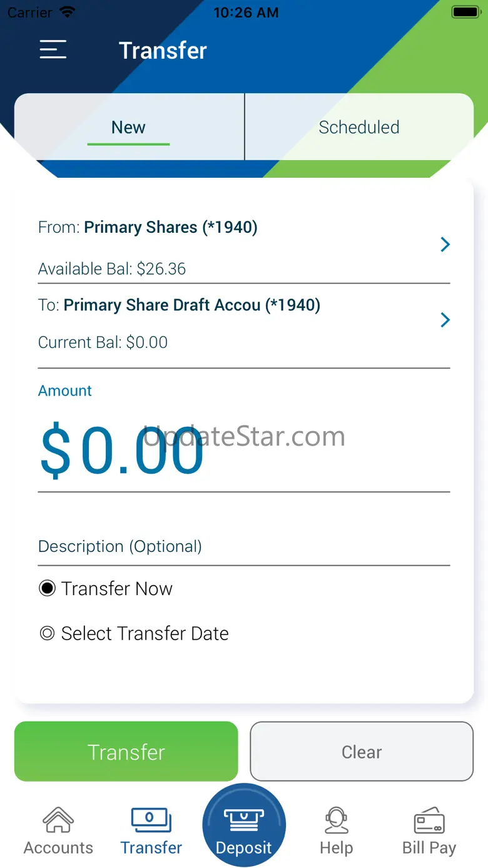Tap the battery status icon
The width and height of the screenshot is (488, 868).
(465, 13)
